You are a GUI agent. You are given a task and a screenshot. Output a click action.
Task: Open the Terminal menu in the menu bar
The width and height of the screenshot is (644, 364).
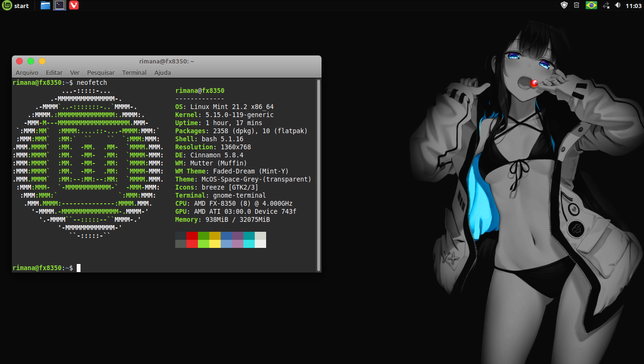tap(134, 73)
